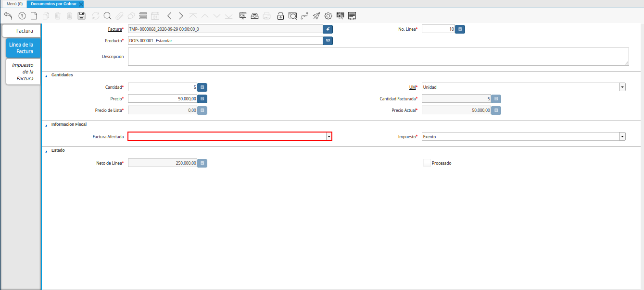Open the Precio calculator button

click(202, 99)
